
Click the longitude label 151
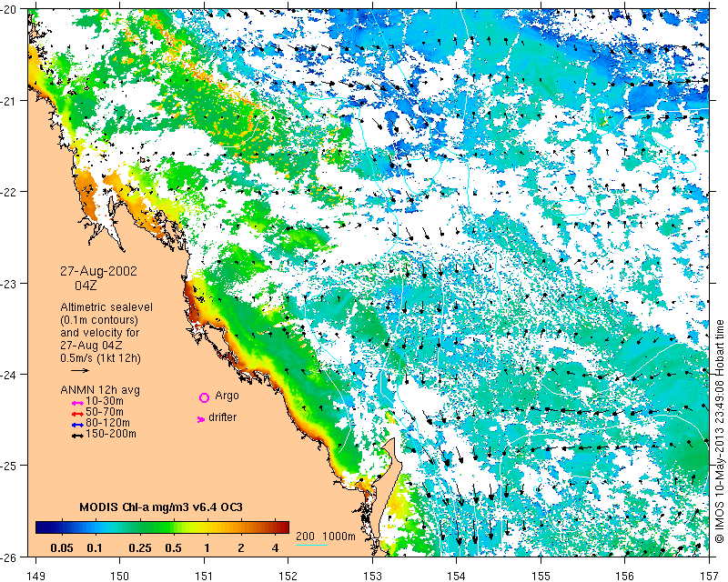[x=204, y=576]
